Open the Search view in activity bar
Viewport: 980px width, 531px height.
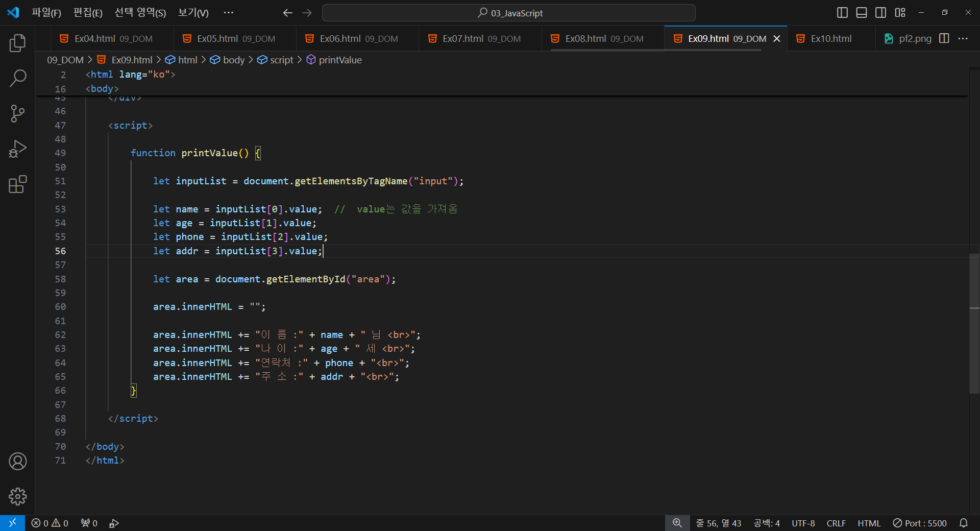(x=17, y=78)
